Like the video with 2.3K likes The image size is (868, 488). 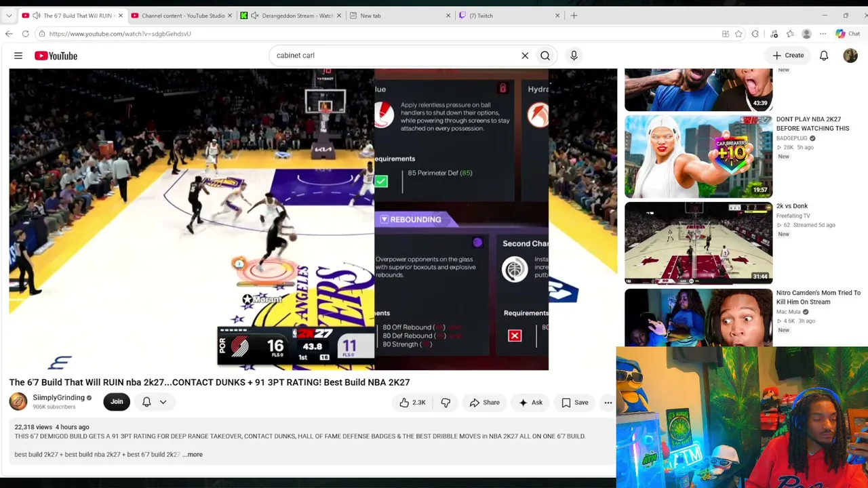[x=412, y=403]
